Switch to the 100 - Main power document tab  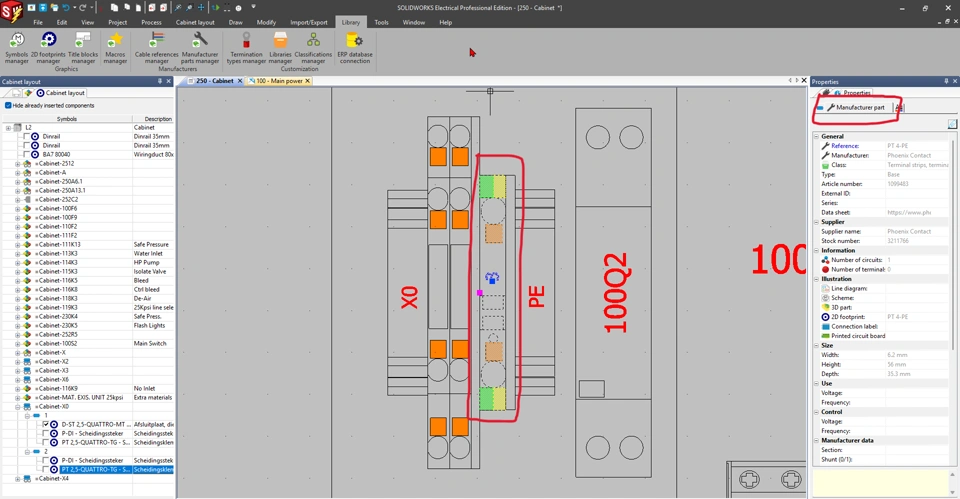(x=279, y=81)
